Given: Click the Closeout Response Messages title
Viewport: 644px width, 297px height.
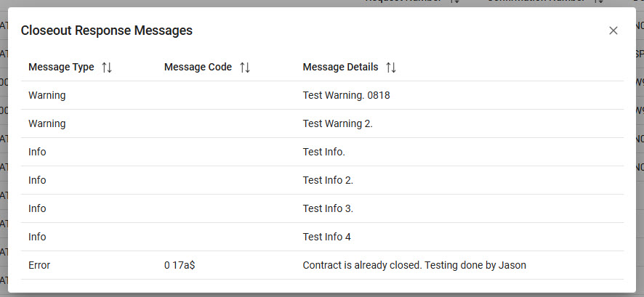Looking at the screenshot, I should (107, 30).
